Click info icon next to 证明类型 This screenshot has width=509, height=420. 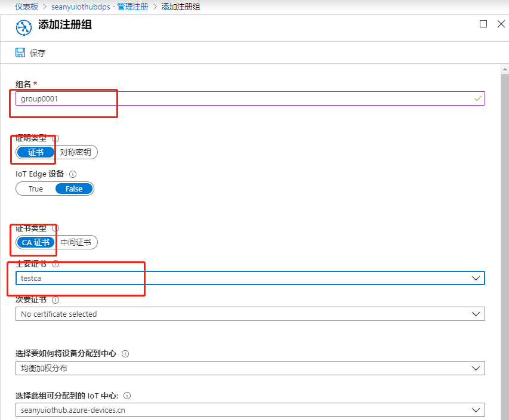point(55,138)
